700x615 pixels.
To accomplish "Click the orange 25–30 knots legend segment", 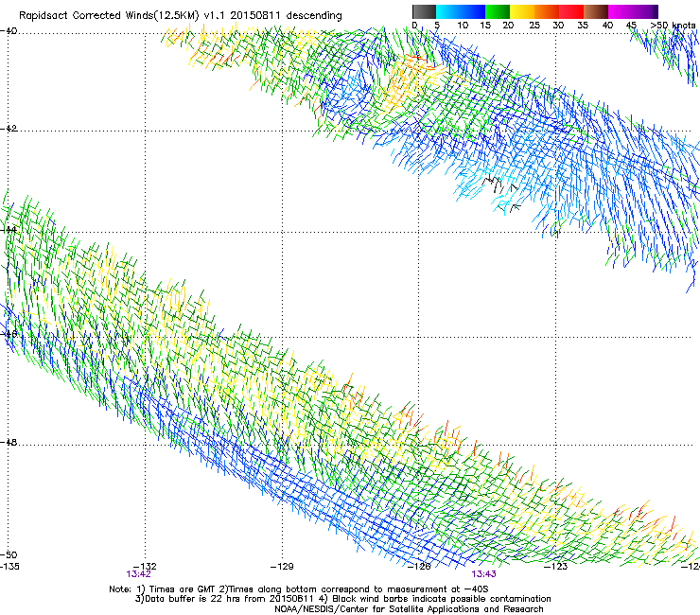I will click(x=547, y=11).
